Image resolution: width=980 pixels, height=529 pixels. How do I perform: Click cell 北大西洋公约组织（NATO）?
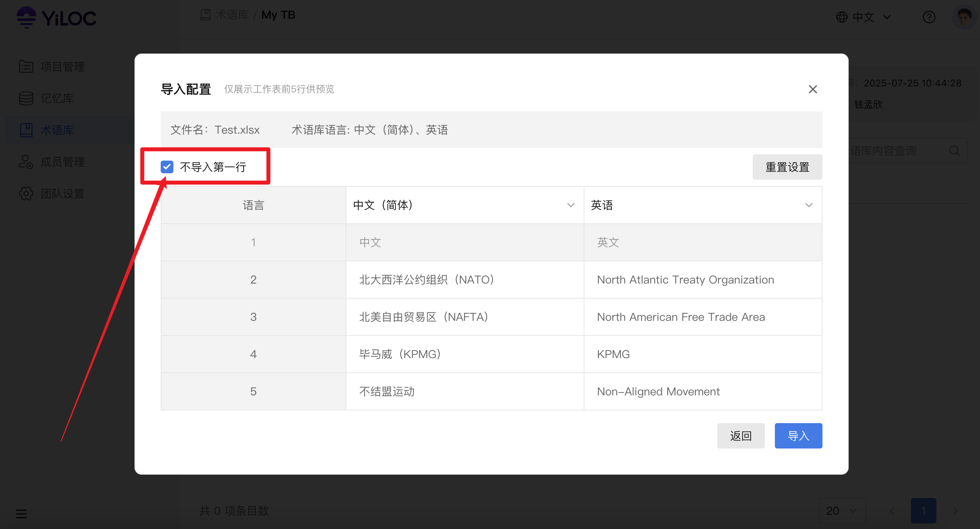(465, 280)
